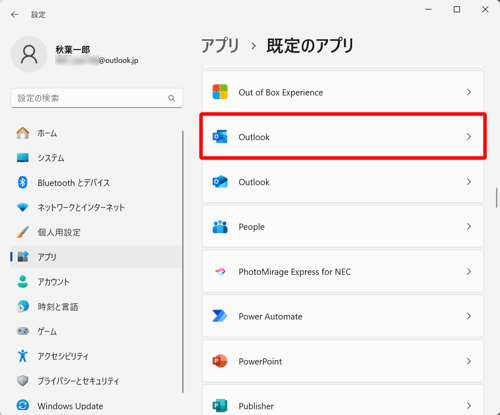The height and width of the screenshot is (415, 500).
Task: Minimize the Settings window
Action: 428,9
